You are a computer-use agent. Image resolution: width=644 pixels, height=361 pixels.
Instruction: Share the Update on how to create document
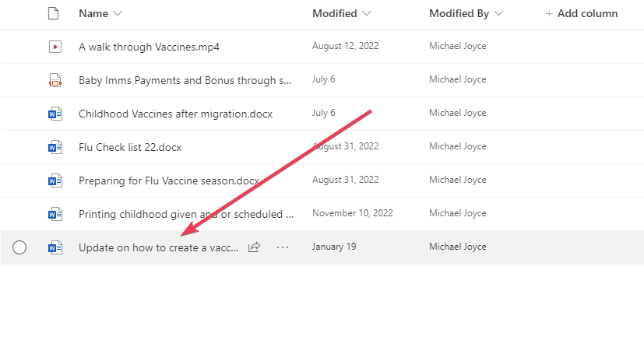pyautogui.click(x=254, y=247)
